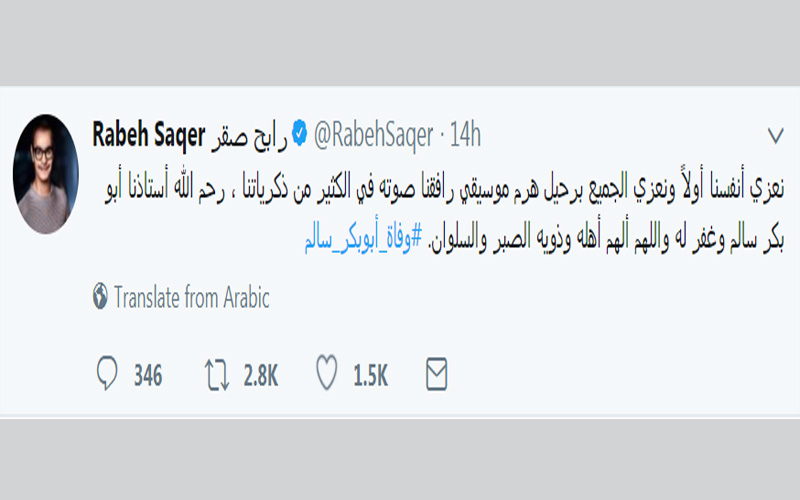Click the globe icon beside Translate

[x=100, y=296]
